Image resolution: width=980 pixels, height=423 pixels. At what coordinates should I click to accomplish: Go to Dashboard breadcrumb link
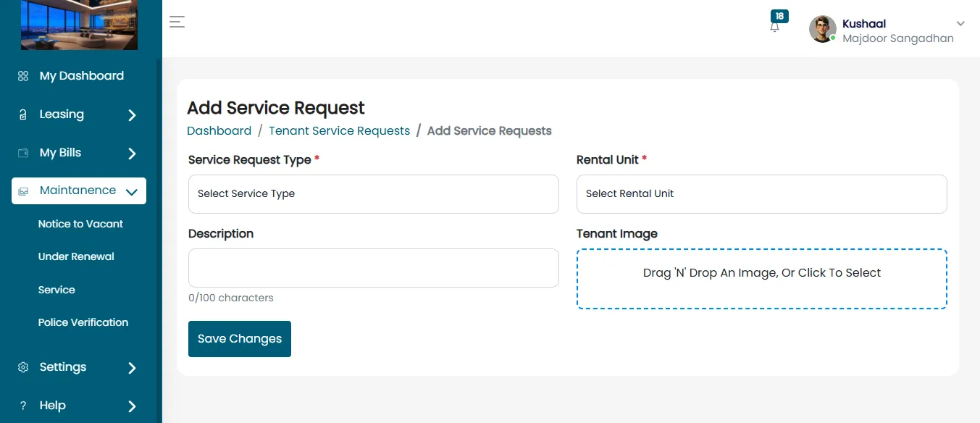click(219, 131)
